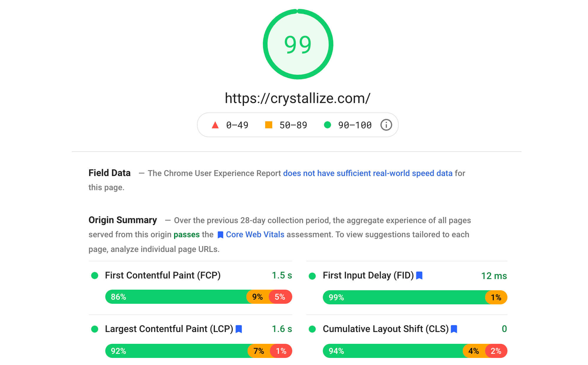Click the bookmark icon beside Largest Contentful Paint
Screen dimensions: 588x365
point(239,329)
